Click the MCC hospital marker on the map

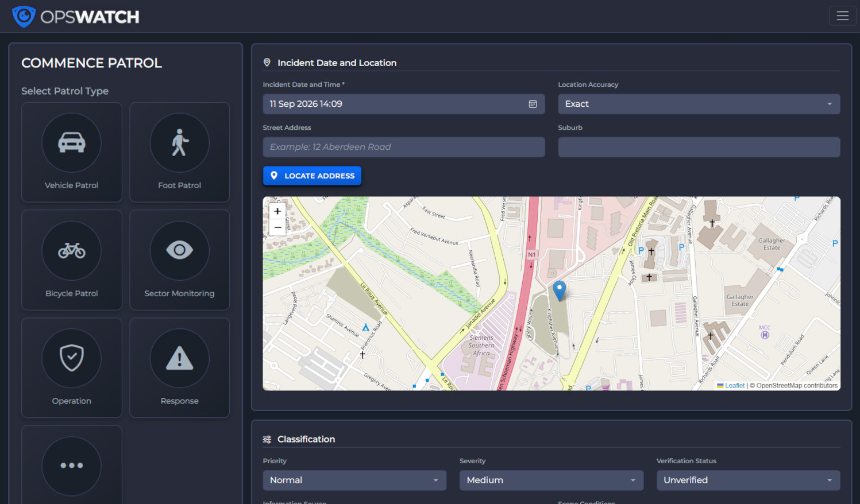(765, 335)
